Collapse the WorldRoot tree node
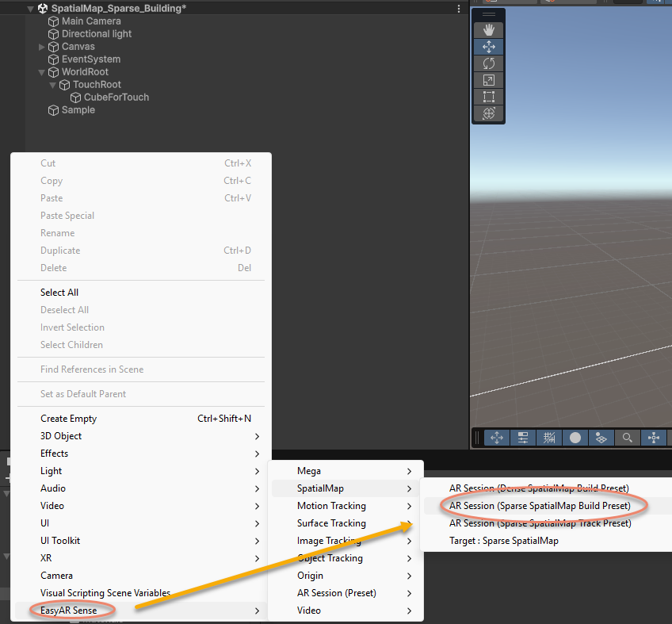Viewport: 672px width, 624px height. coord(42,72)
